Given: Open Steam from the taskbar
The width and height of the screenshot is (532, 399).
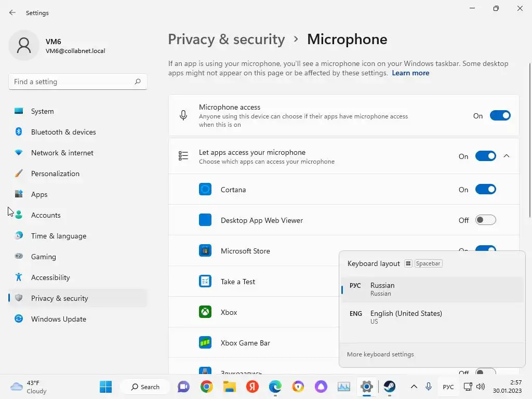Looking at the screenshot, I should (x=390, y=387).
